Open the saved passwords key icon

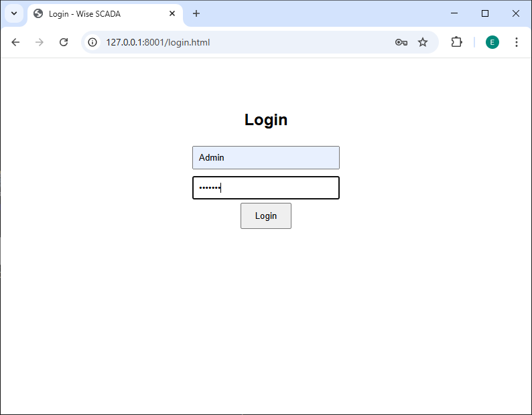pos(401,42)
